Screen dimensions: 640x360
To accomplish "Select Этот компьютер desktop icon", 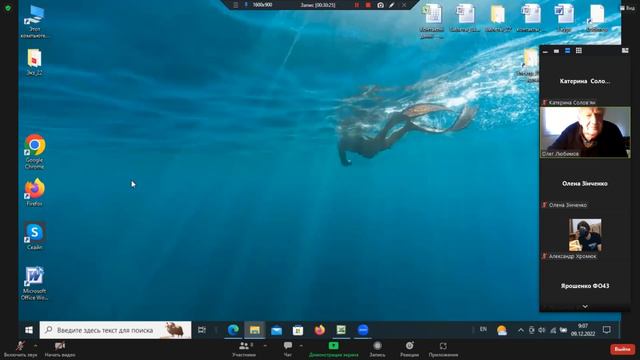I will 34,22.
